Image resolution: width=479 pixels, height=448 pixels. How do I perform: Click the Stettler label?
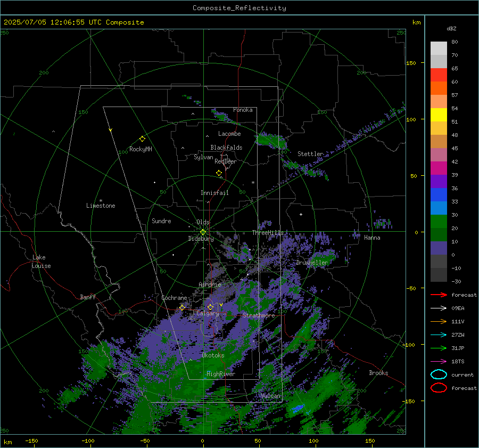310,154
